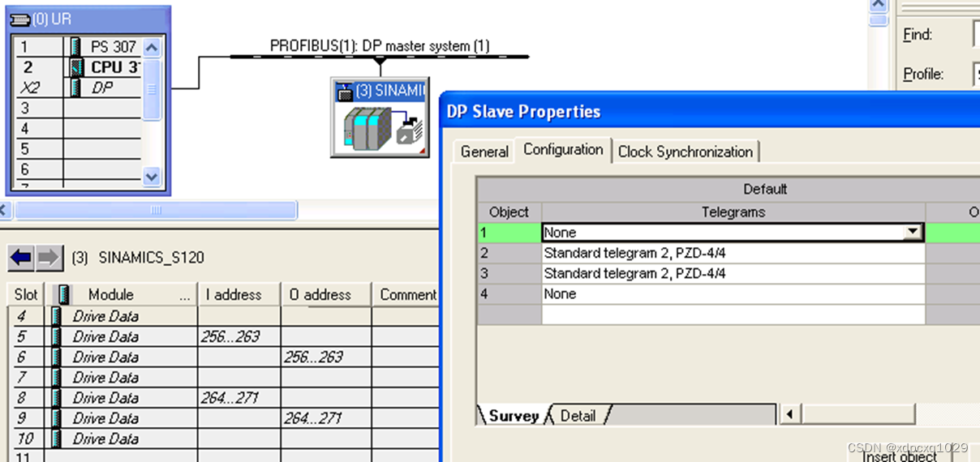
Task: Click the Insert object button
Action: 900,456
